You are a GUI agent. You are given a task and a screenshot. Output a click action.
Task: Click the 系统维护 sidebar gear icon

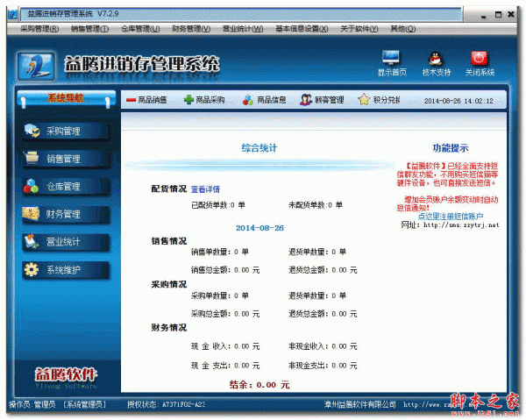point(32,269)
